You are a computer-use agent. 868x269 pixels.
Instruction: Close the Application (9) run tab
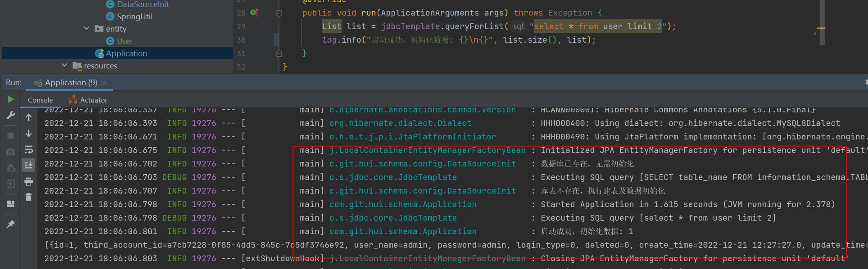[x=104, y=83]
